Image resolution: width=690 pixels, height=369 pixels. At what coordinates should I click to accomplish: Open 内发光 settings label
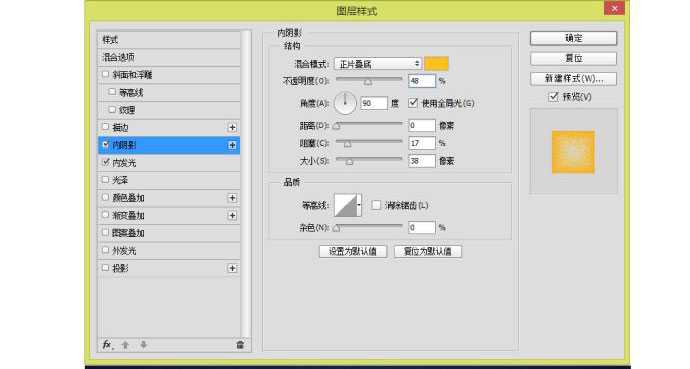124,163
